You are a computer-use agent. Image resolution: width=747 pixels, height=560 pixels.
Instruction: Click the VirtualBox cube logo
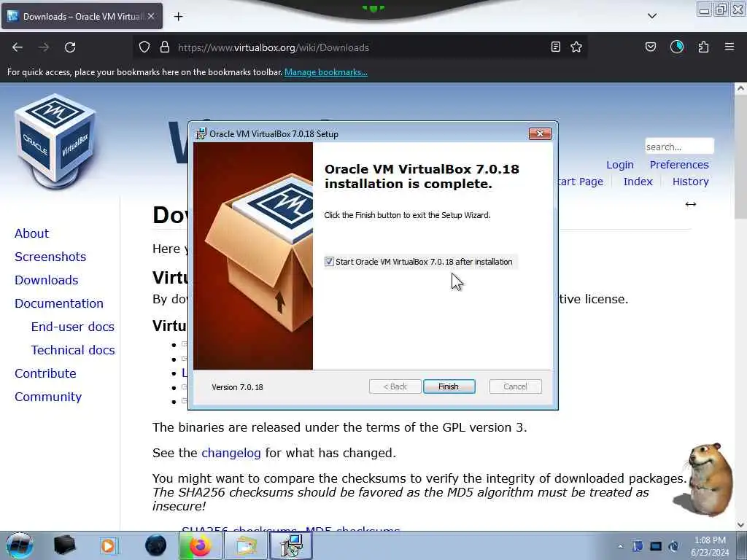[x=55, y=141]
